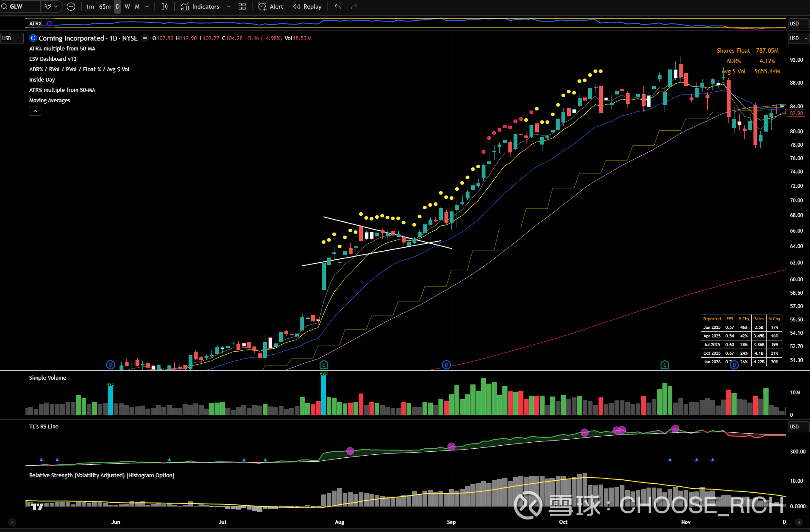This screenshot has height=532, width=810.
Task: Click the earnings E marker near August
Action: click(324, 365)
